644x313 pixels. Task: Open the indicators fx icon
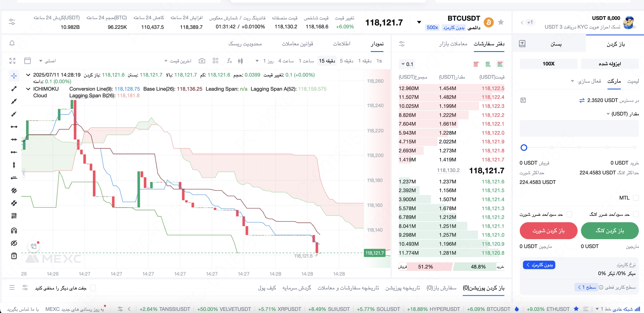(229, 61)
